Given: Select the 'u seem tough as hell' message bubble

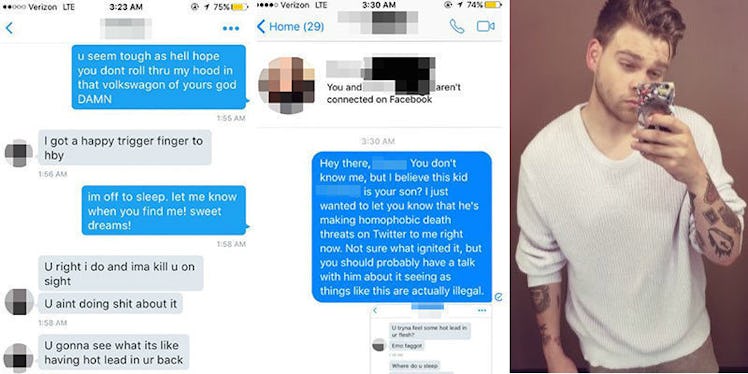Looking at the screenshot, I should pos(159,77).
